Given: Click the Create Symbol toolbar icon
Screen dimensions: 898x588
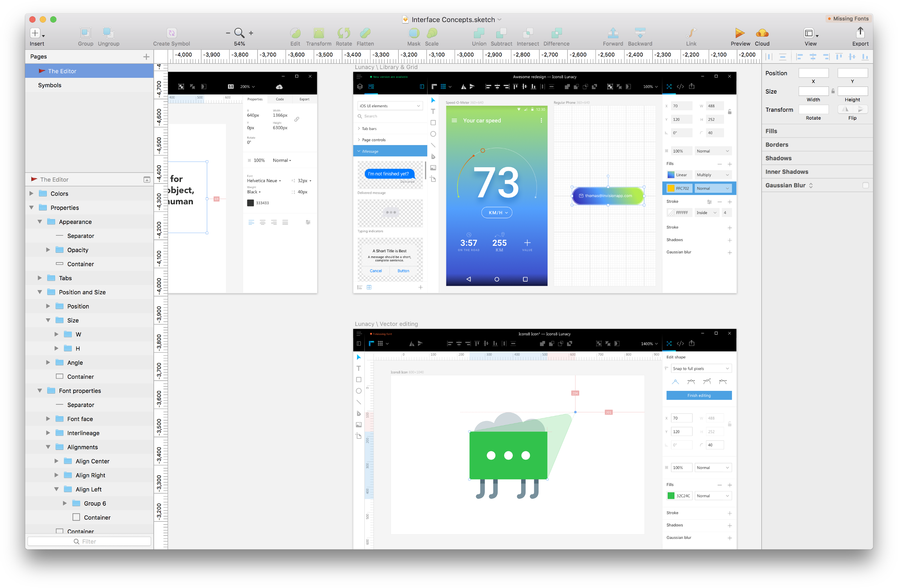Looking at the screenshot, I should coord(171,33).
